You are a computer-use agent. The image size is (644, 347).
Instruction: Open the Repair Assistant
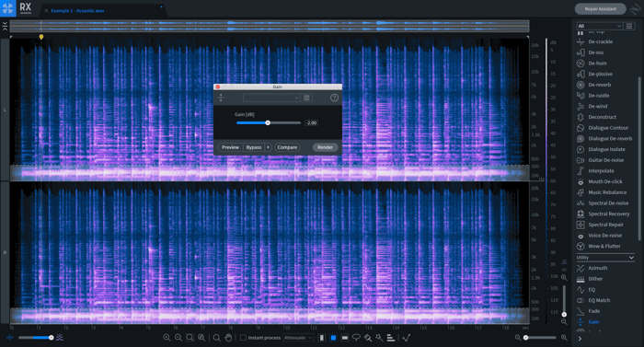point(600,8)
